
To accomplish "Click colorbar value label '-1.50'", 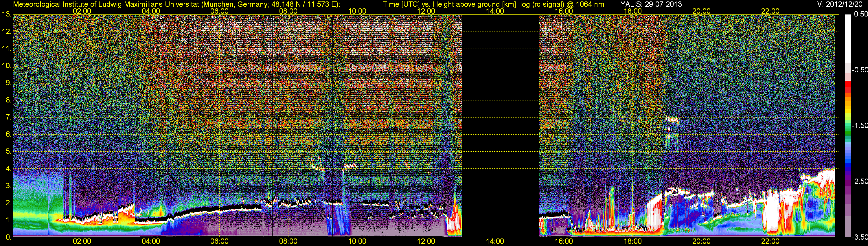I will tap(860, 125).
